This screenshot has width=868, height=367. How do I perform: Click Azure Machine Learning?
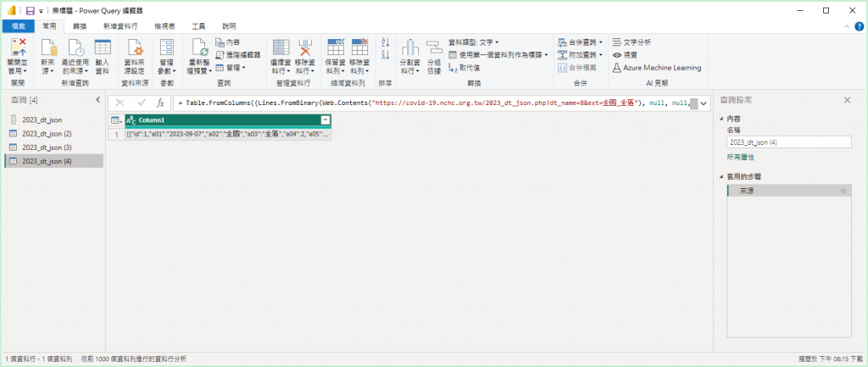657,68
